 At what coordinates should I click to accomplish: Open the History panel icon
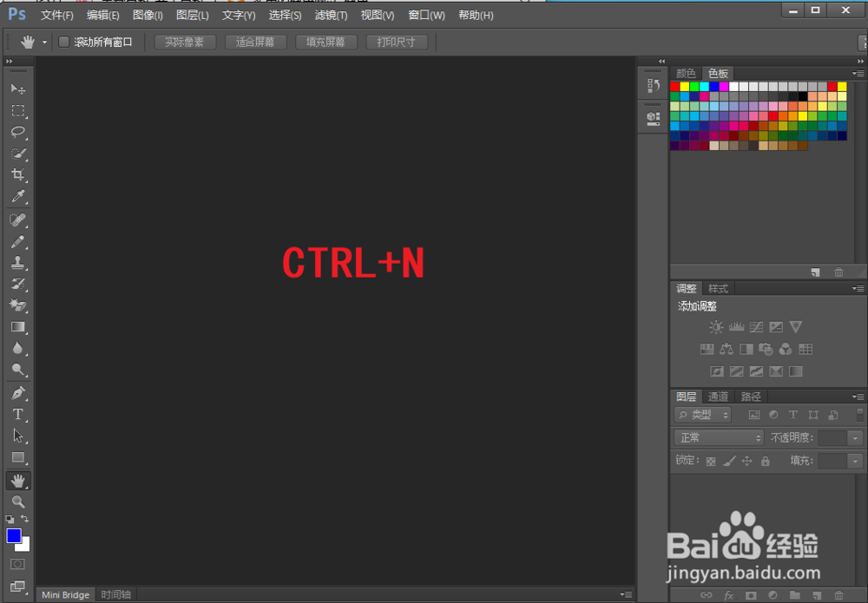click(x=654, y=86)
